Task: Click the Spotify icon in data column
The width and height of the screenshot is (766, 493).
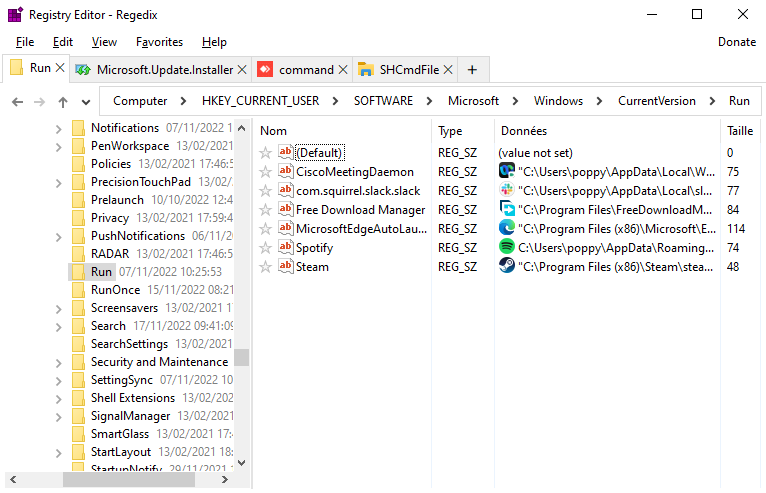Action: 507,247
